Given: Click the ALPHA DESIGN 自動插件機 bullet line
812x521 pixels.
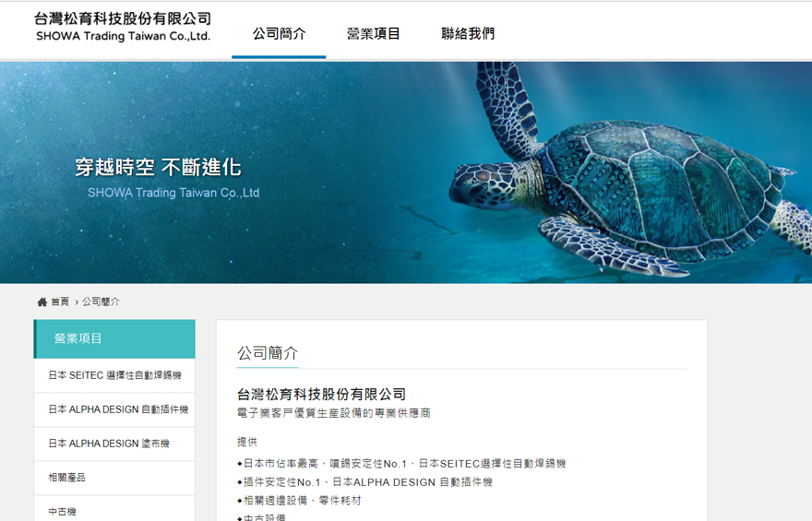Looking at the screenshot, I should click(365, 482).
